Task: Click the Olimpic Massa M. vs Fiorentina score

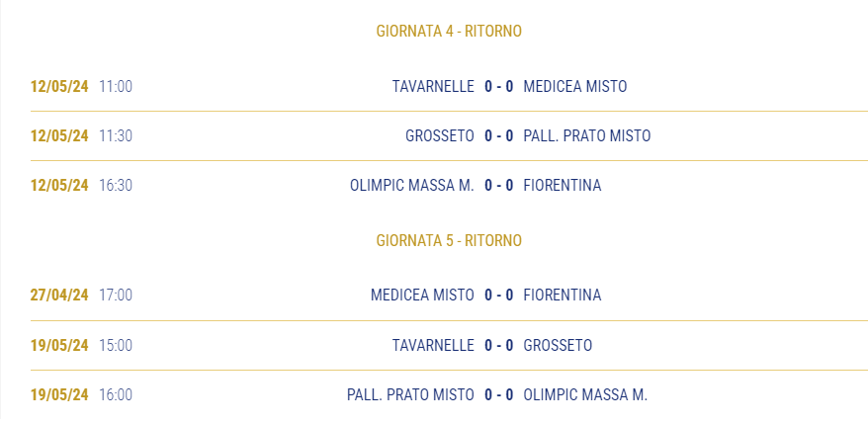Action: pos(499,185)
